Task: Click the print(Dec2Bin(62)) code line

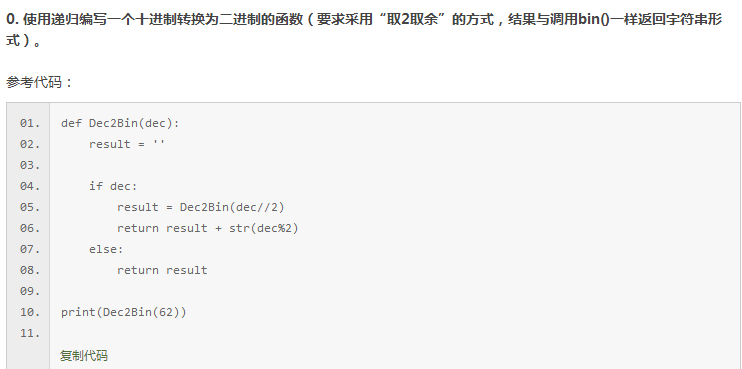Action: pyautogui.click(x=124, y=312)
